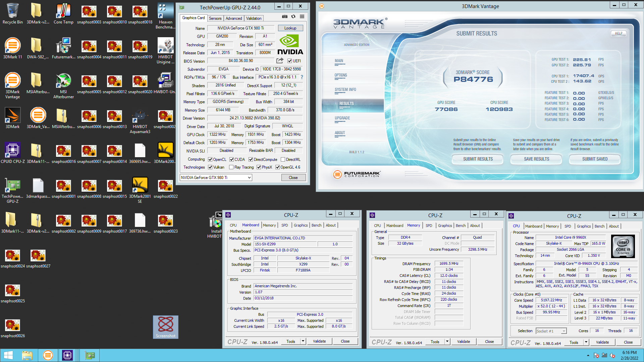
Task: Toggle OpenGL 4.6 checkbox
Action: 277,167
